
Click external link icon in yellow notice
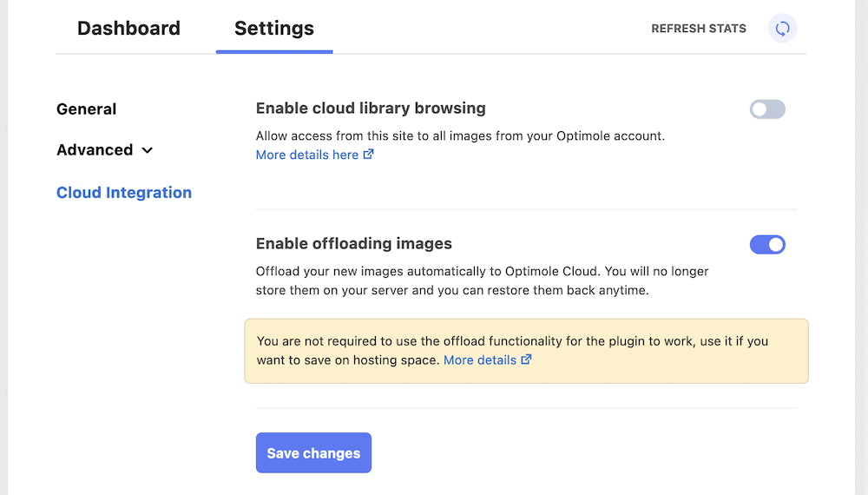pyautogui.click(x=527, y=360)
